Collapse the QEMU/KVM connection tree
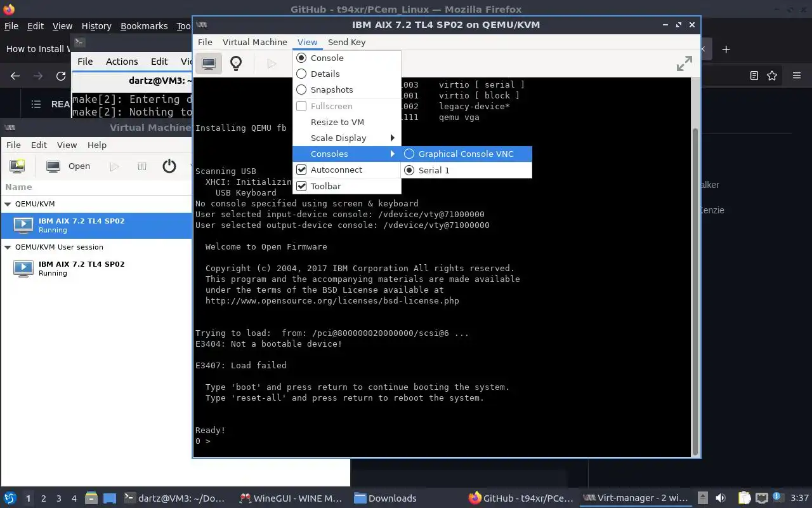Image resolution: width=812 pixels, height=508 pixels. click(x=8, y=204)
